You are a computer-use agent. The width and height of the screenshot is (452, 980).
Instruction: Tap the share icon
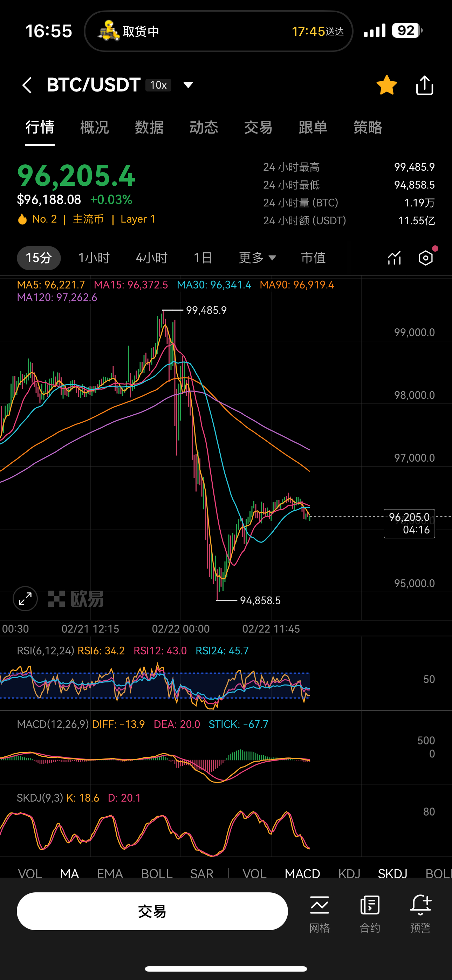(424, 85)
